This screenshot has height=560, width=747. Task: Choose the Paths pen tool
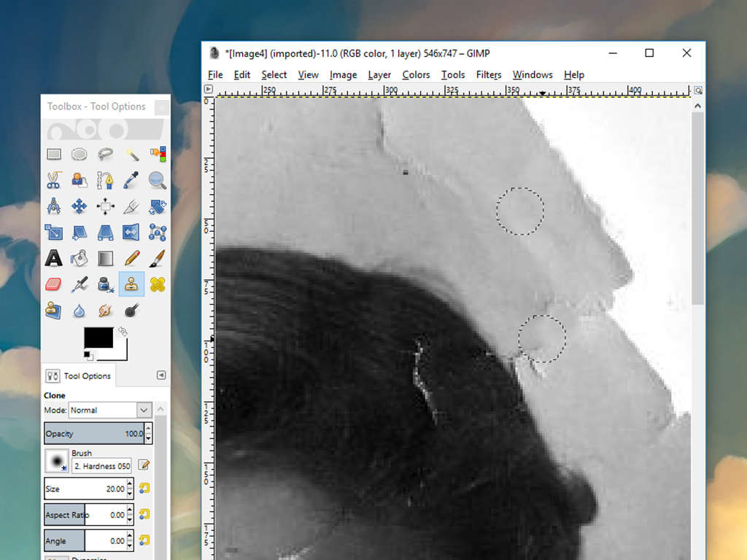pos(106,180)
